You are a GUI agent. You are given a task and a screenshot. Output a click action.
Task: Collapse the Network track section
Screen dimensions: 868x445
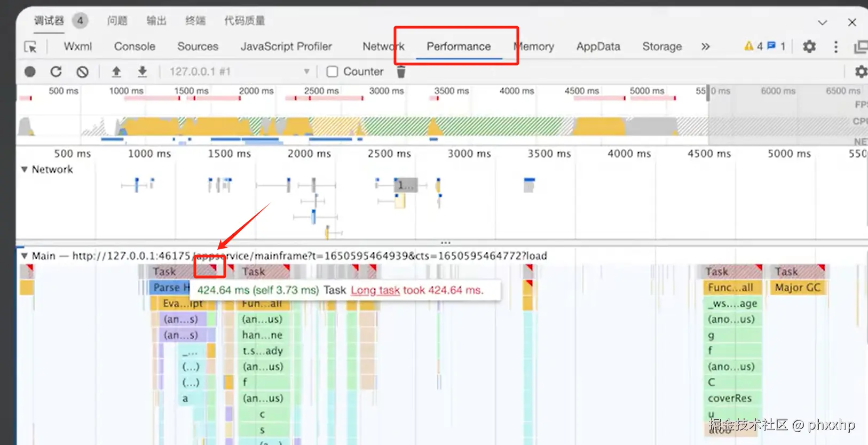point(24,169)
